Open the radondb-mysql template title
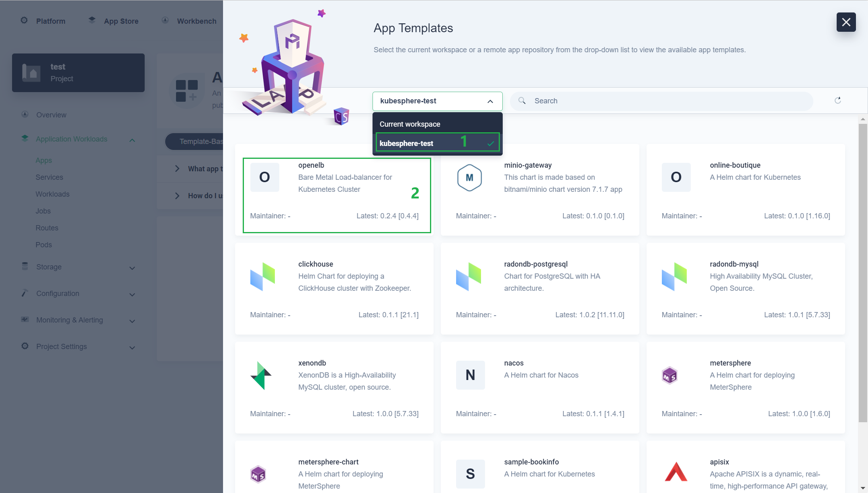Viewport: 868px width, 493px height. 734,264
